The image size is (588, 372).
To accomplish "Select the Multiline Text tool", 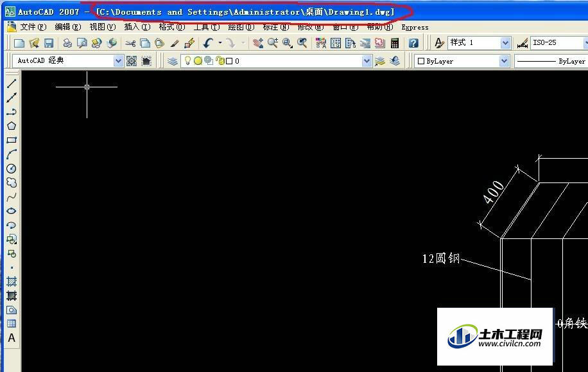I will click(12, 338).
